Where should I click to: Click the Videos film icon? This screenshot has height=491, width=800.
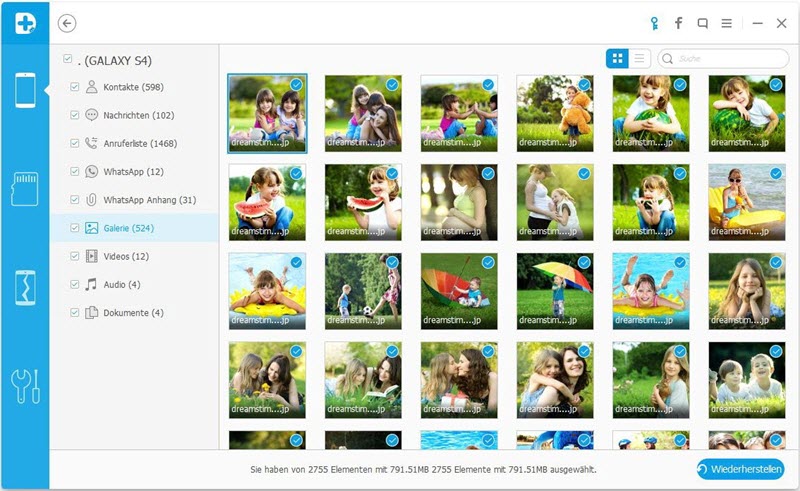point(91,256)
